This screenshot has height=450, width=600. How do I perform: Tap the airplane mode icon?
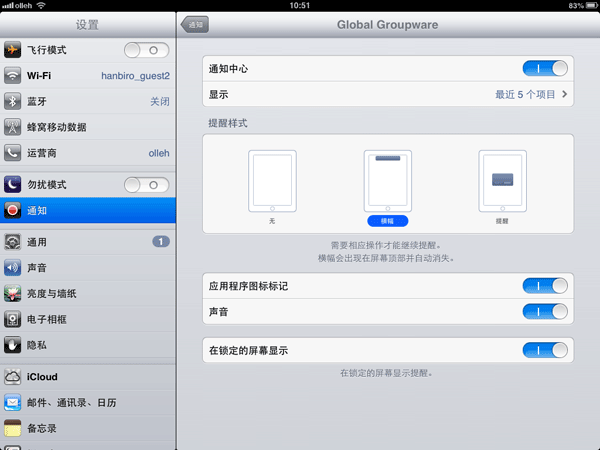pyautogui.click(x=13, y=50)
